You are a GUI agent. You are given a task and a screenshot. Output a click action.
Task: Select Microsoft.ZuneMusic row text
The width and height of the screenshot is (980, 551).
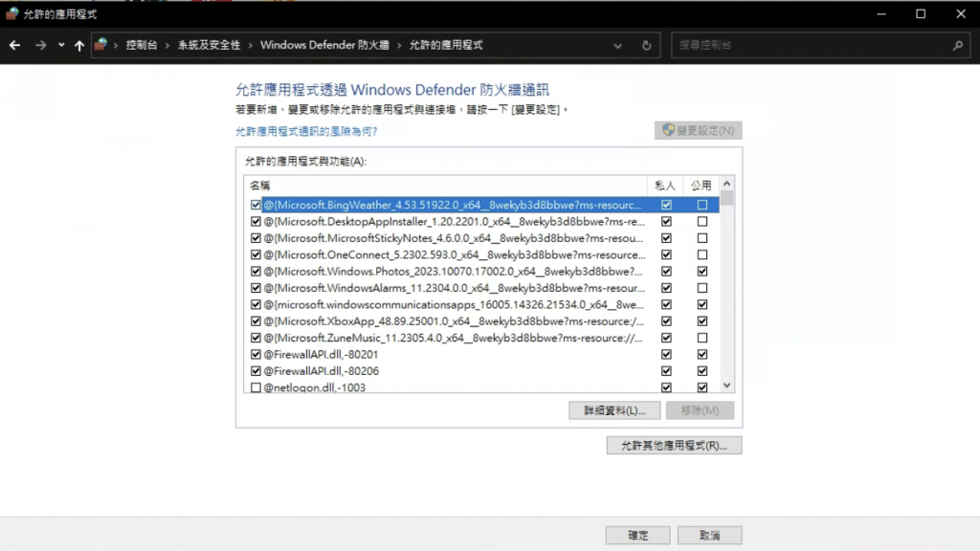[x=453, y=338]
